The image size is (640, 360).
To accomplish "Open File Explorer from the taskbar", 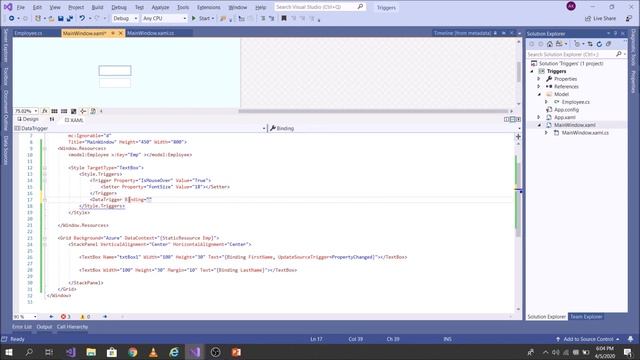I will (x=91, y=352).
